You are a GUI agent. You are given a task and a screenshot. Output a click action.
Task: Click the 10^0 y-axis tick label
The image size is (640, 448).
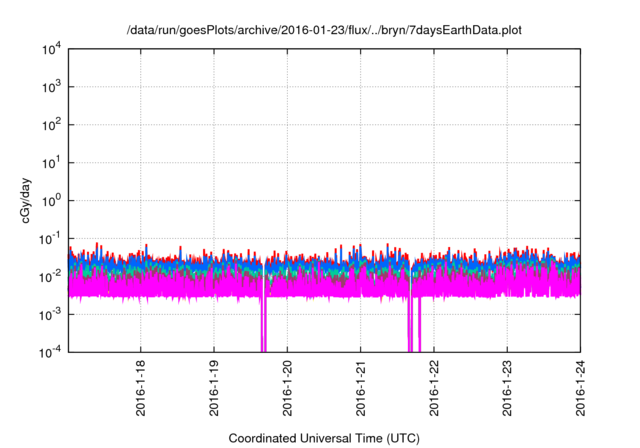click(x=51, y=201)
